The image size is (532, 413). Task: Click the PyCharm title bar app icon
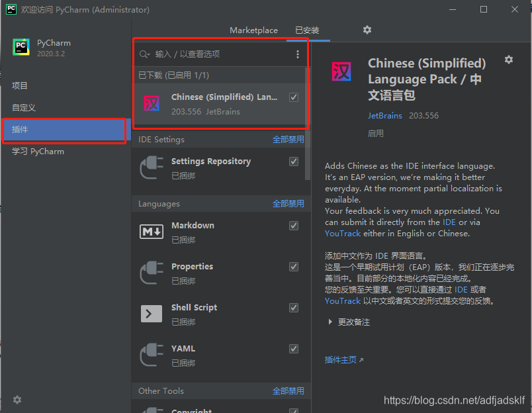tap(11, 9)
